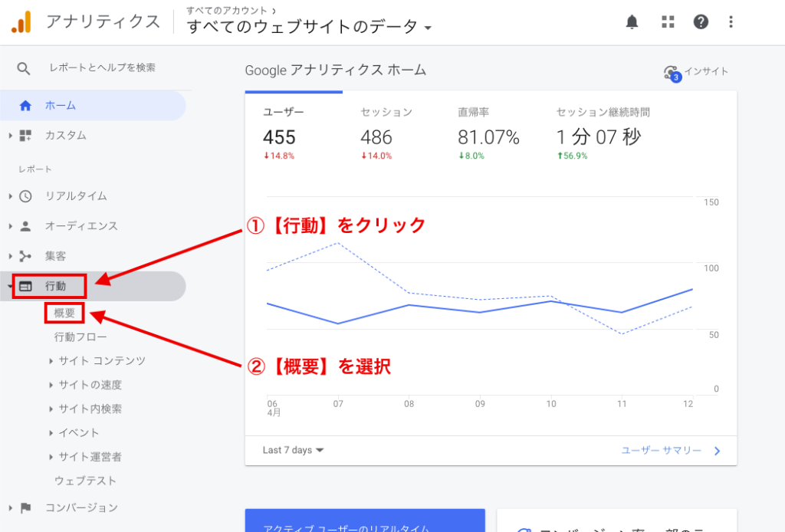
Task: Expand サイト運営者 submenu
Action: coord(51,457)
